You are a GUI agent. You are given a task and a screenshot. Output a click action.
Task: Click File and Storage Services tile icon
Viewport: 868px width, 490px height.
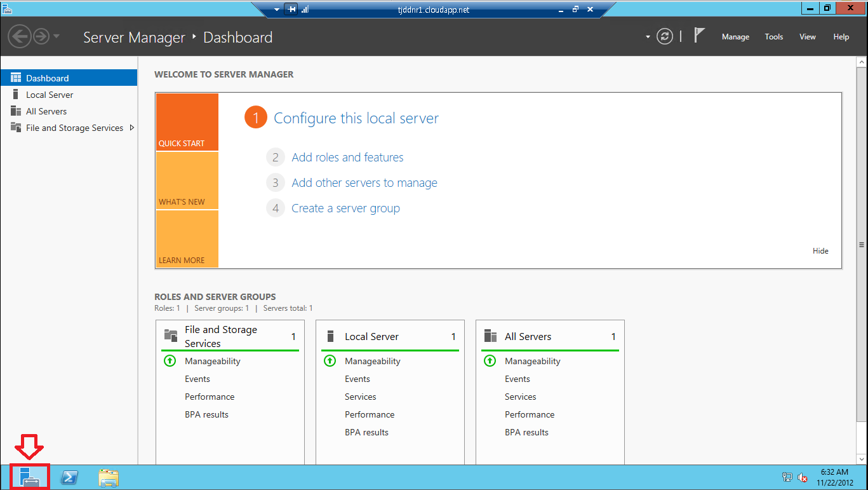point(170,336)
